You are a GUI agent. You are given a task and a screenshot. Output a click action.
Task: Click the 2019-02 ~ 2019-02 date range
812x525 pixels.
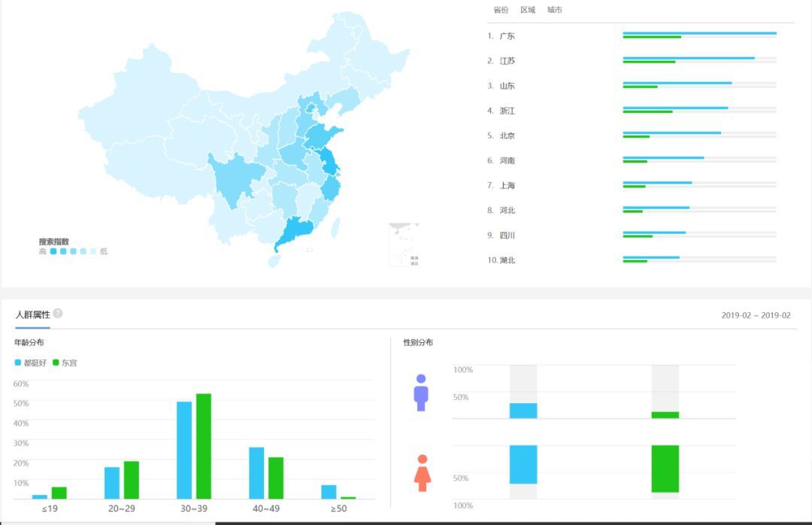[756, 315]
